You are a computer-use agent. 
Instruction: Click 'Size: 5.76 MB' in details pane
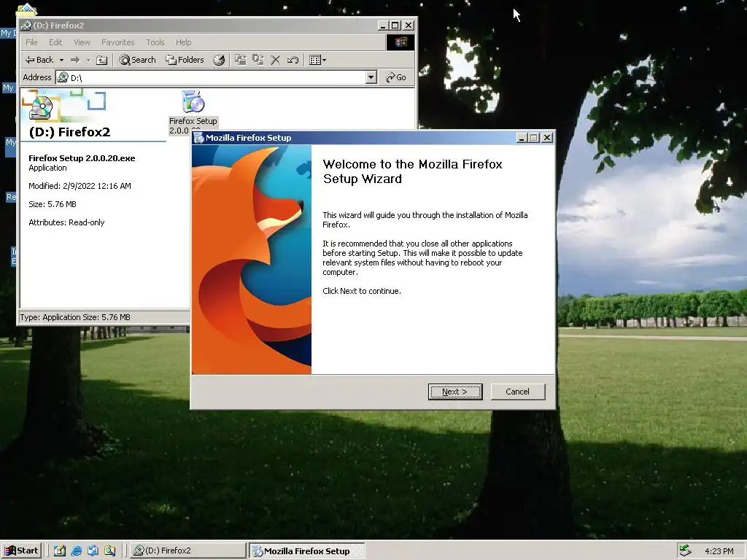53,204
